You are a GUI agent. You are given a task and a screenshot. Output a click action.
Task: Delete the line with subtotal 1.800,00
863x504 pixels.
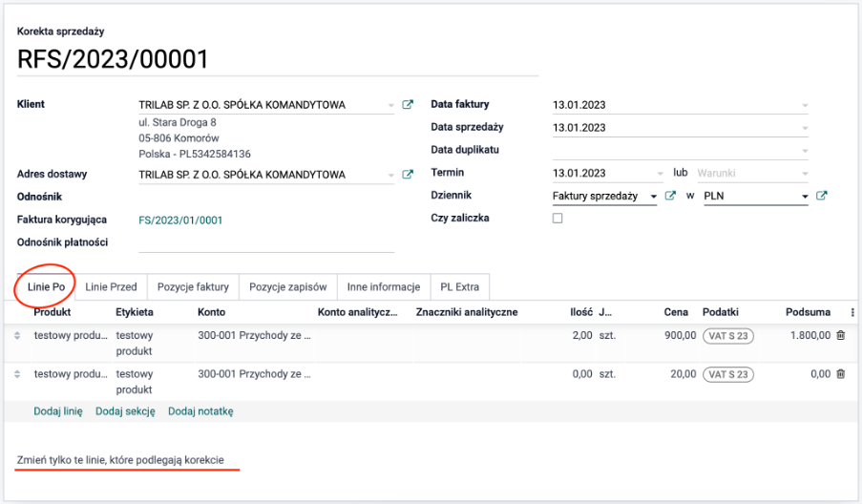(840, 335)
